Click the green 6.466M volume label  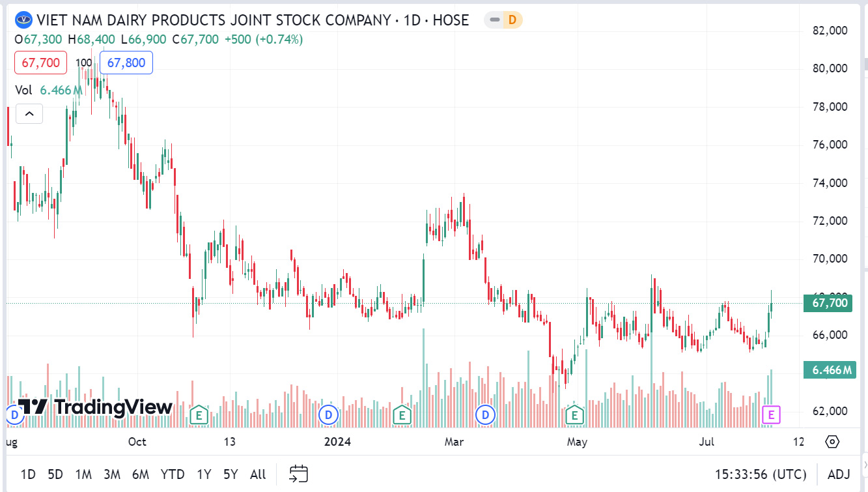tap(830, 369)
